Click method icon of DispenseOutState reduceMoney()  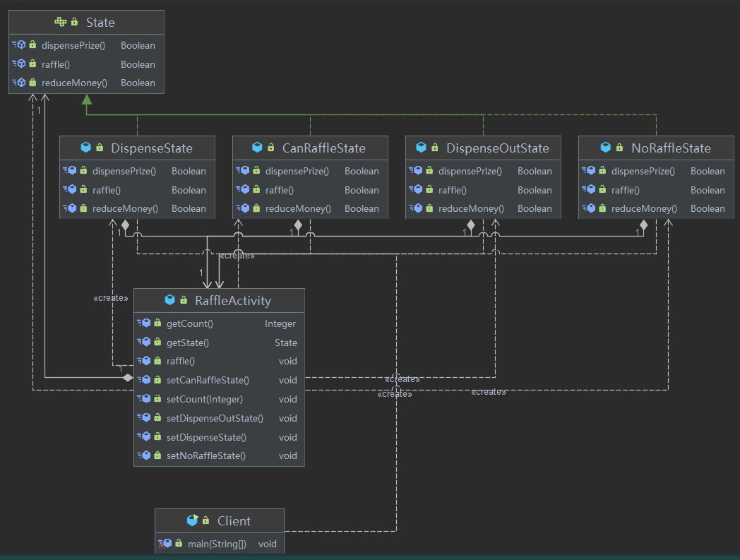(x=416, y=208)
